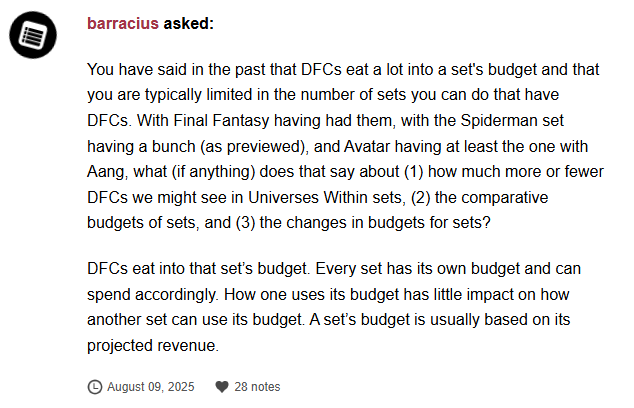Click the clock icon beside the date
Image resolution: width=634 pixels, height=408 pixels.
tap(95, 386)
